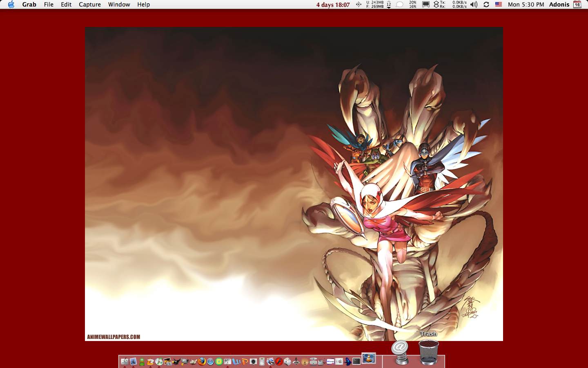This screenshot has height=368, width=588.
Task: Open the US flag input menu
Action: click(499, 4)
